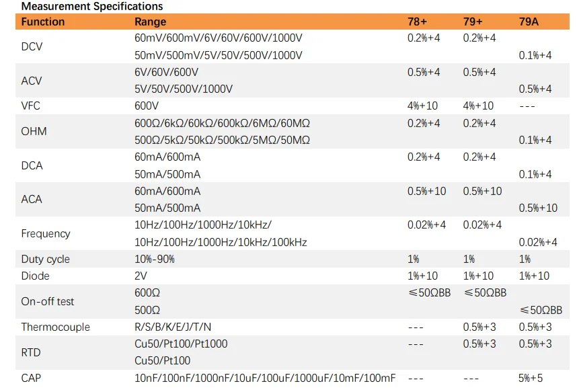Click the Frequency row label
579x392 pixels.
point(46,233)
